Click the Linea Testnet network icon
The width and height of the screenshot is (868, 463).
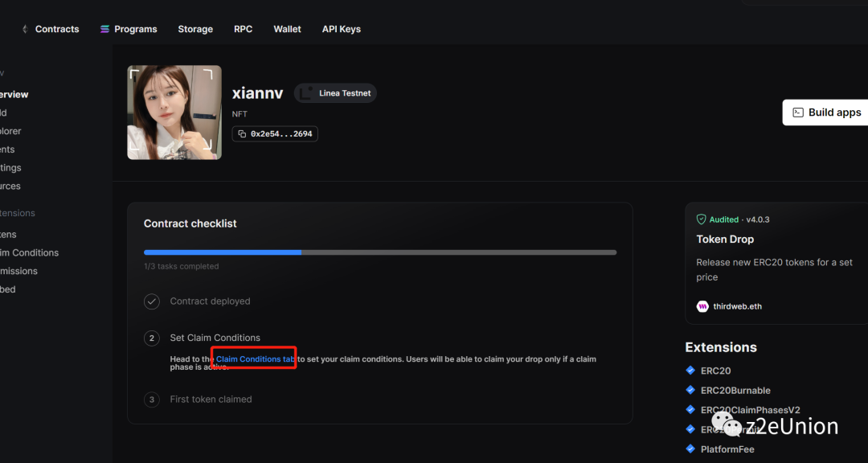tap(306, 93)
